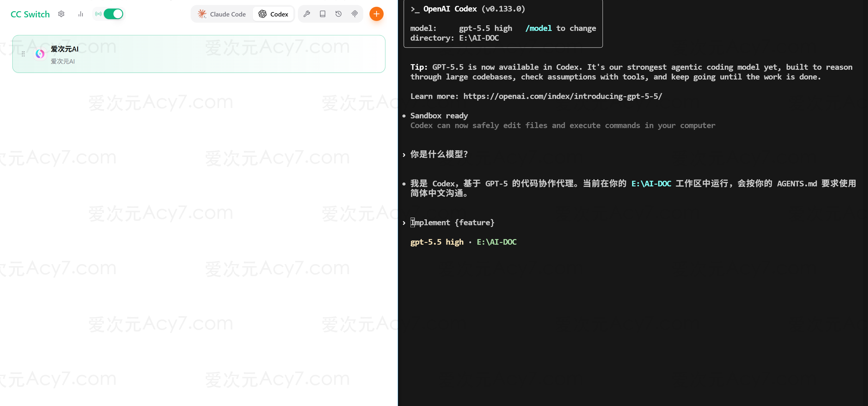Open the usage statistics bar chart icon

[80, 14]
